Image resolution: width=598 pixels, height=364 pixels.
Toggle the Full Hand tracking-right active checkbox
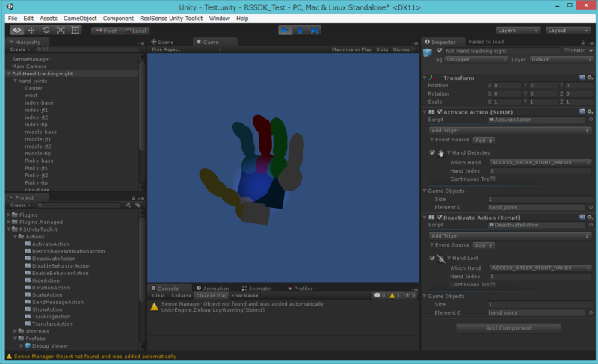[x=440, y=51]
